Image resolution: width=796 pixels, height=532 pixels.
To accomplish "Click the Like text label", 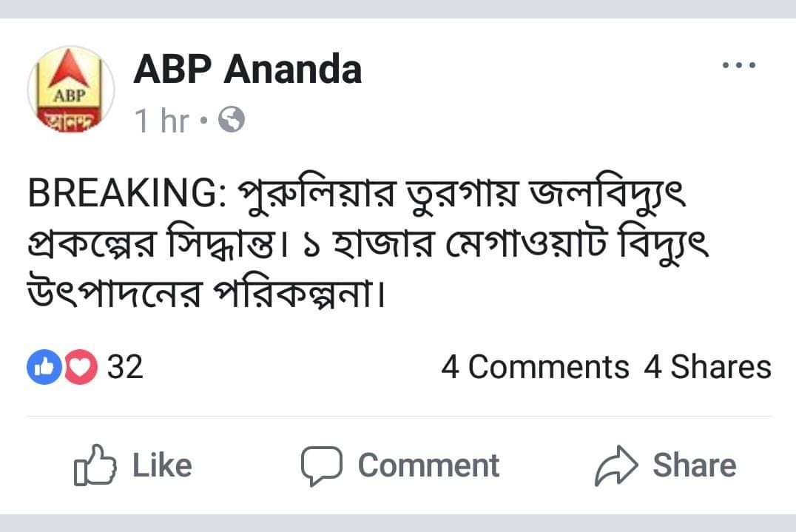I will pyautogui.click(x=162, y=465).
